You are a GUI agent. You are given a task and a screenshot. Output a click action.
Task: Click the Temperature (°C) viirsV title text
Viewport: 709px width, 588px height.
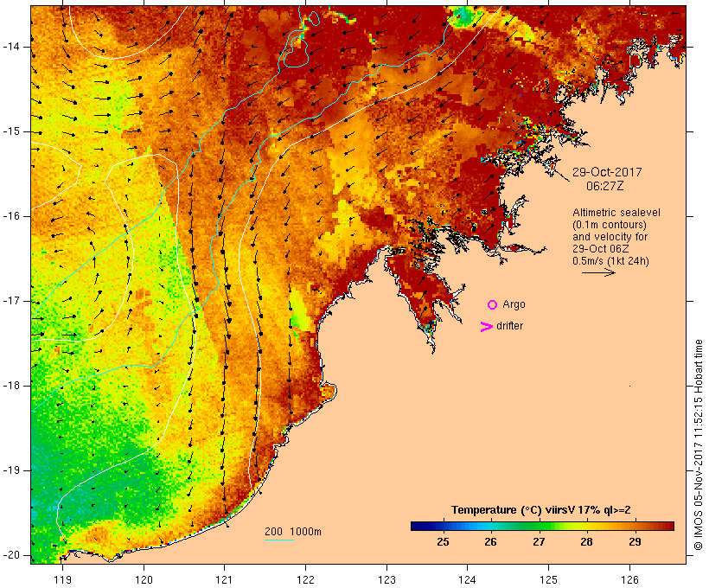540,510
